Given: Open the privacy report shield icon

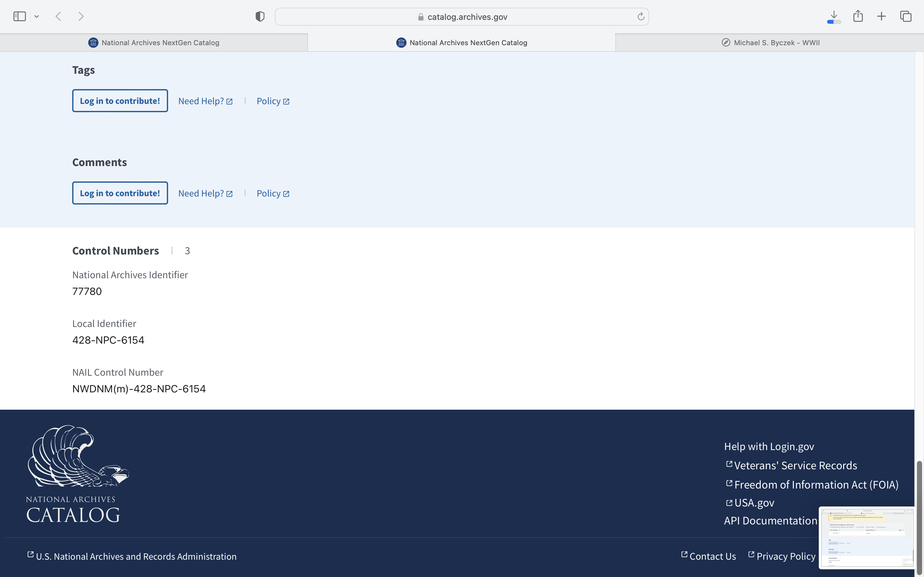Looking at the screenshot, I should 260,16.
